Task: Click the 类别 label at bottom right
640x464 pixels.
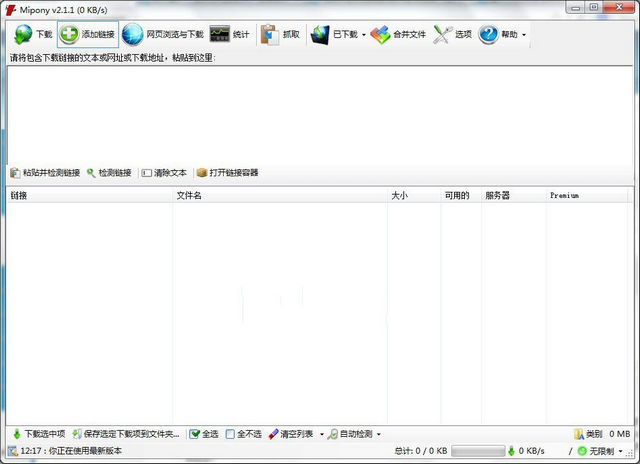Action: [x=594, y=434]
